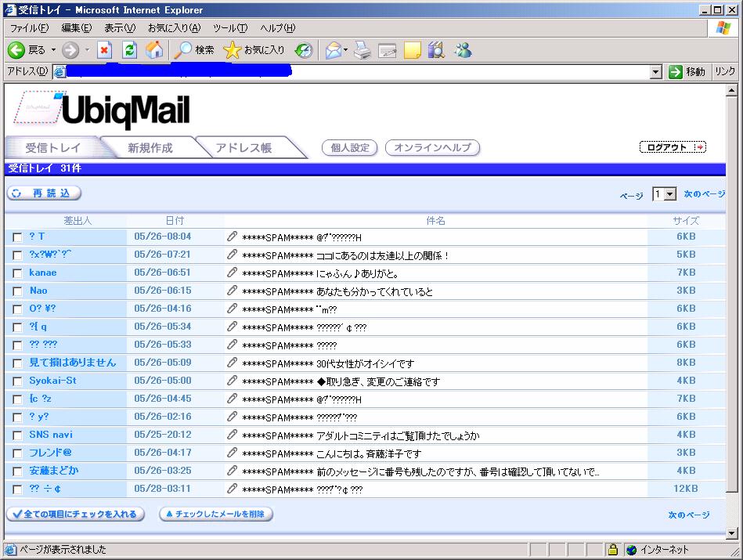Open paperclip attachment of Nao message
Screen dimensions: 743x560
[x=232, y=291]
